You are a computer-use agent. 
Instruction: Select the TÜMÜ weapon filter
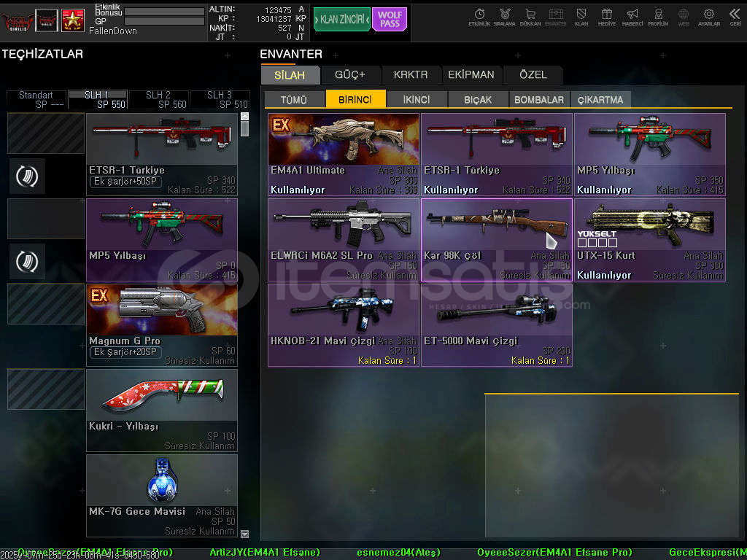(x=293, y=99)
